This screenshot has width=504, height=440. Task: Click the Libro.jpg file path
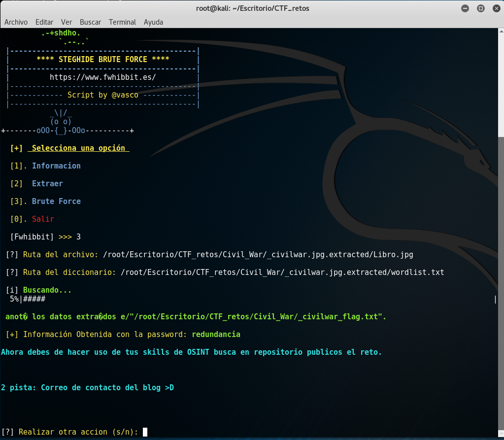coord(258,255)
